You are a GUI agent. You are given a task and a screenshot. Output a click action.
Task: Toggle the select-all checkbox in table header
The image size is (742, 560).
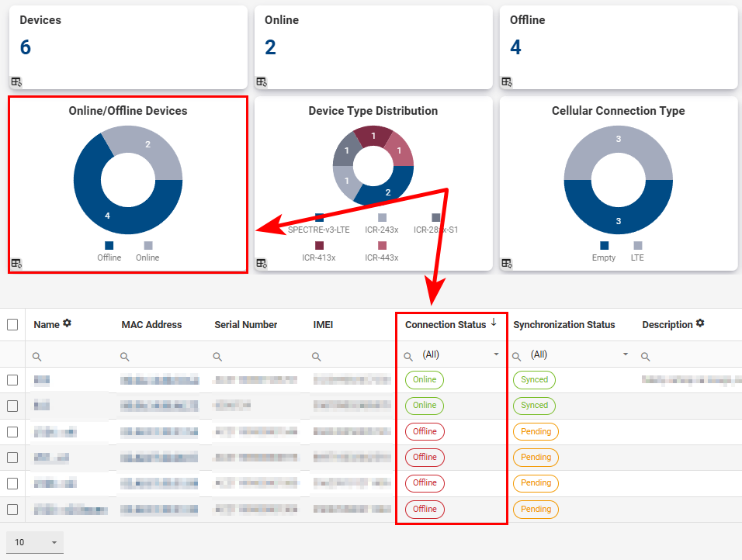[x=12, y=325]
